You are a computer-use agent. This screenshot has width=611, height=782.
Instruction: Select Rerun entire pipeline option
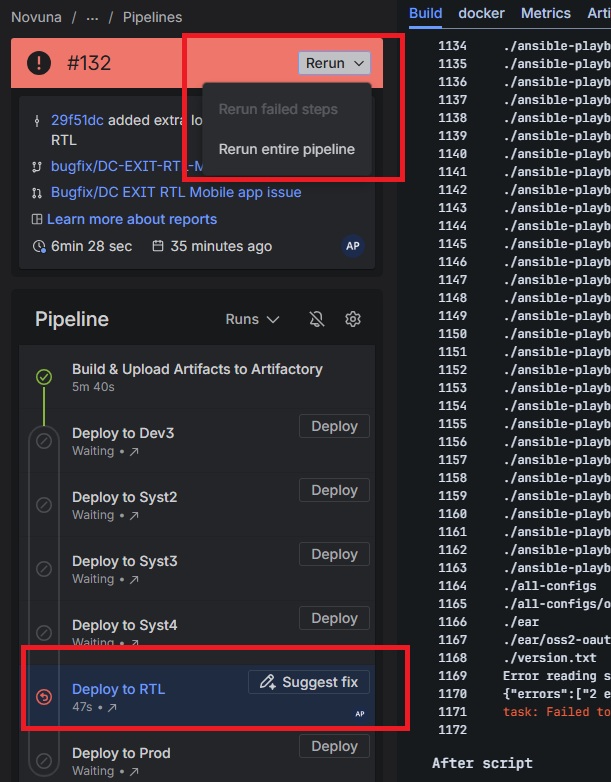coord(287,149)
